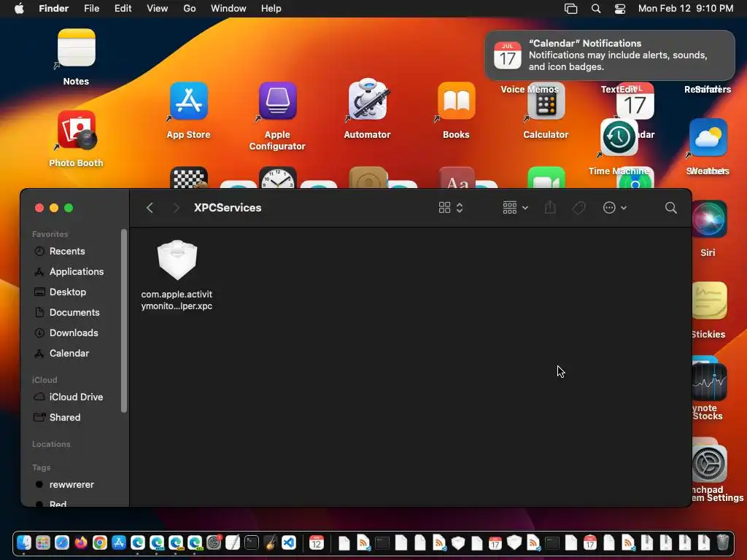
Task: Open the More actions ellipsis menu in Finder
Action: [614, 208]
